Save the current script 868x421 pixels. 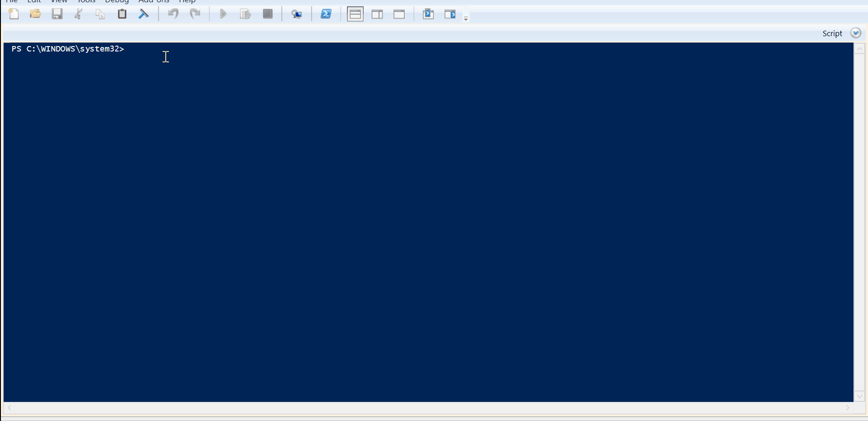[x=57, y=14]
